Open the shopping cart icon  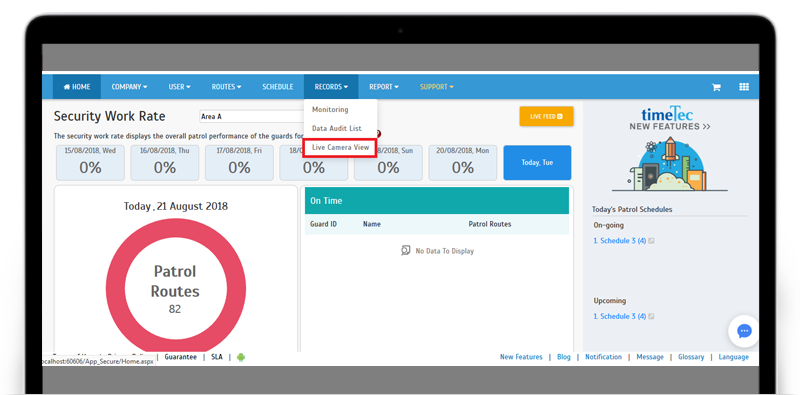pyautogui.click(x=716, y=87)
